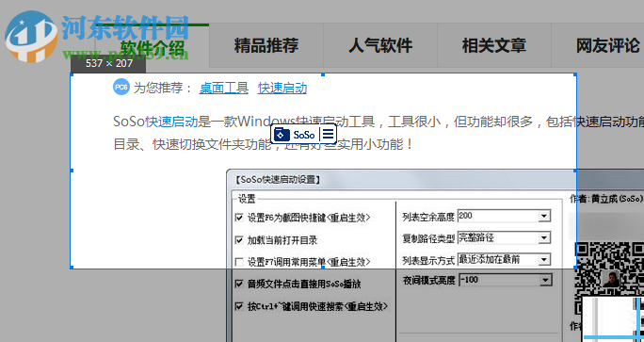
Task: Click the SoSo快速启动 link in description
Action: pos(155,122)
